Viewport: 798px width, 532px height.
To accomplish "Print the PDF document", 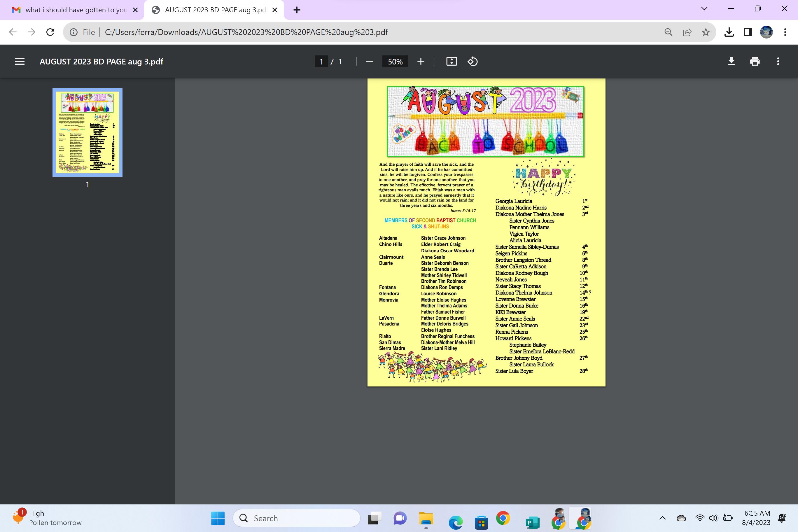I will (755, 62).
